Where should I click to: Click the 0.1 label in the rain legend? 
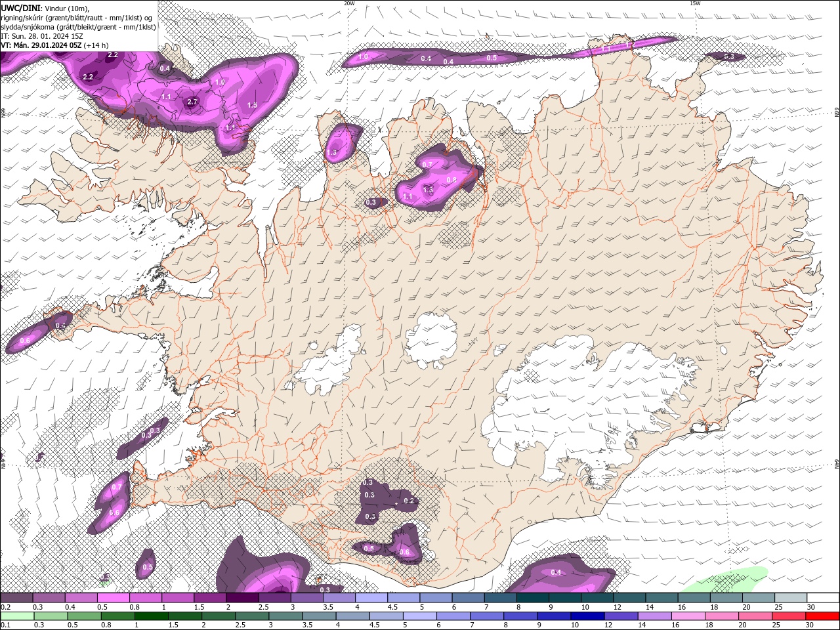pos(5,625)
